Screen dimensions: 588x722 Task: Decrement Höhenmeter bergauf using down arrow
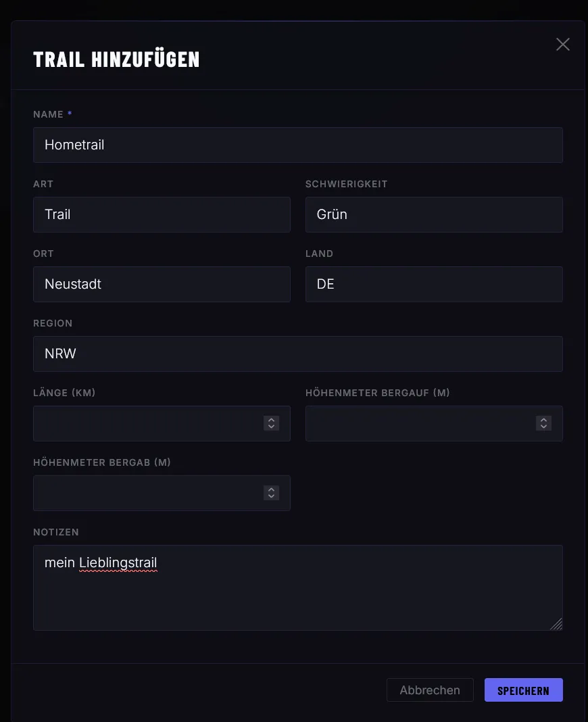543,427
